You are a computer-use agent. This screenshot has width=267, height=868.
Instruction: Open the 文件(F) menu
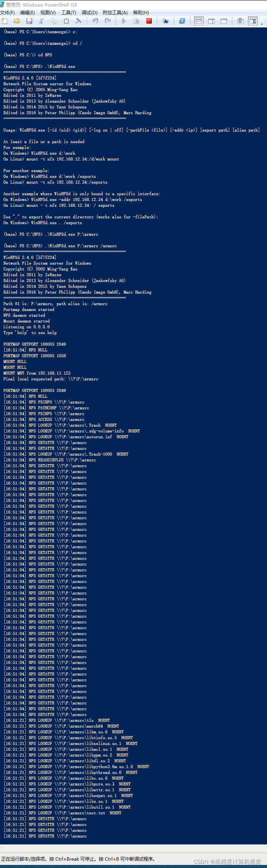click(x=8, y=12)
